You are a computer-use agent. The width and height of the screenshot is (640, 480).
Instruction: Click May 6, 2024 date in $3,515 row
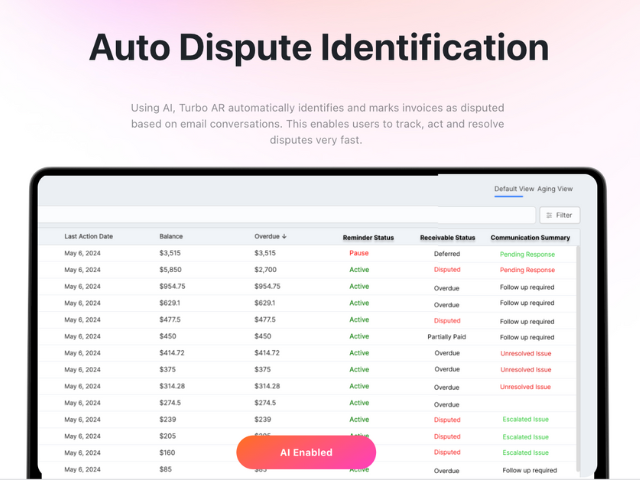pos(82,253)
